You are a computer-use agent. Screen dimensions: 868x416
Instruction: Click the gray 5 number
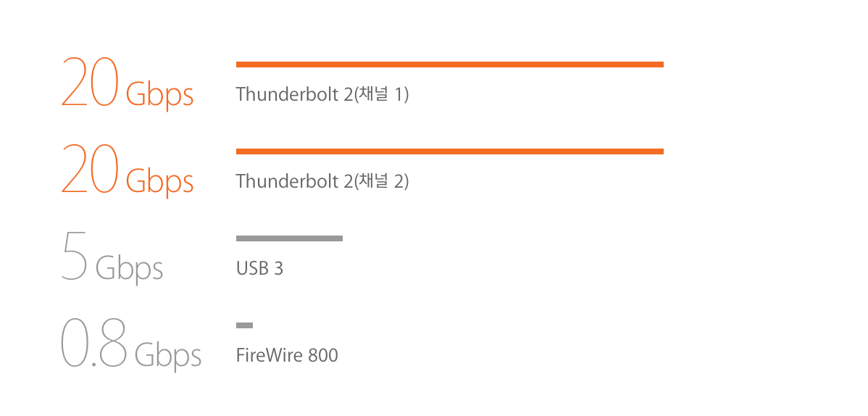(74, 255)
